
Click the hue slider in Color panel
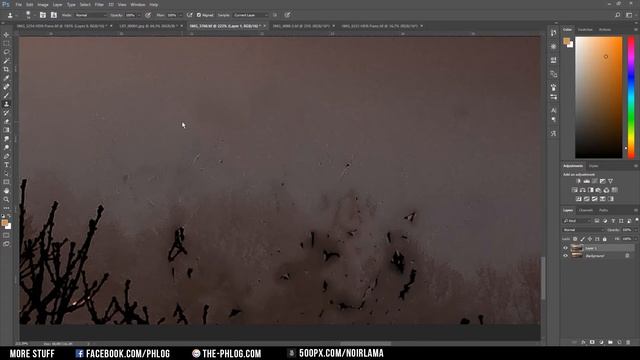coord(631,97)
